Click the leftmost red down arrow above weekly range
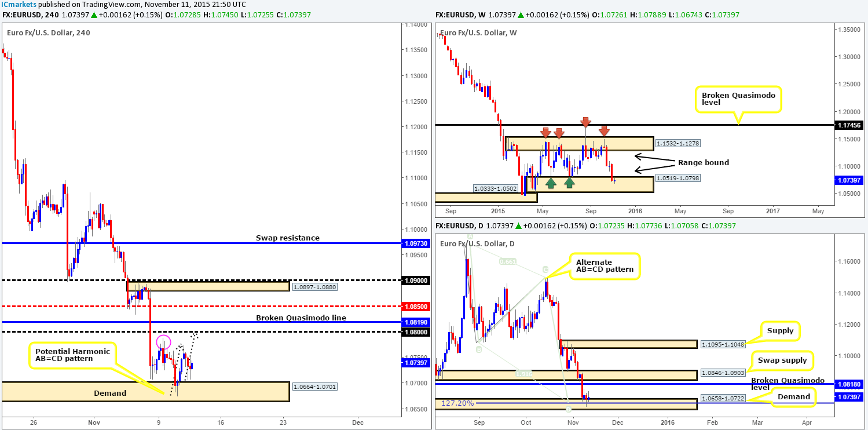 pos(544,132)
